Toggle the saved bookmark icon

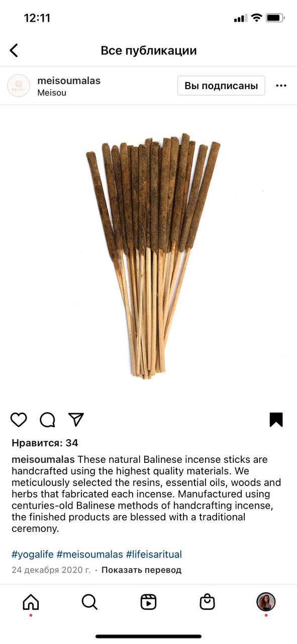tap(276, 420)
